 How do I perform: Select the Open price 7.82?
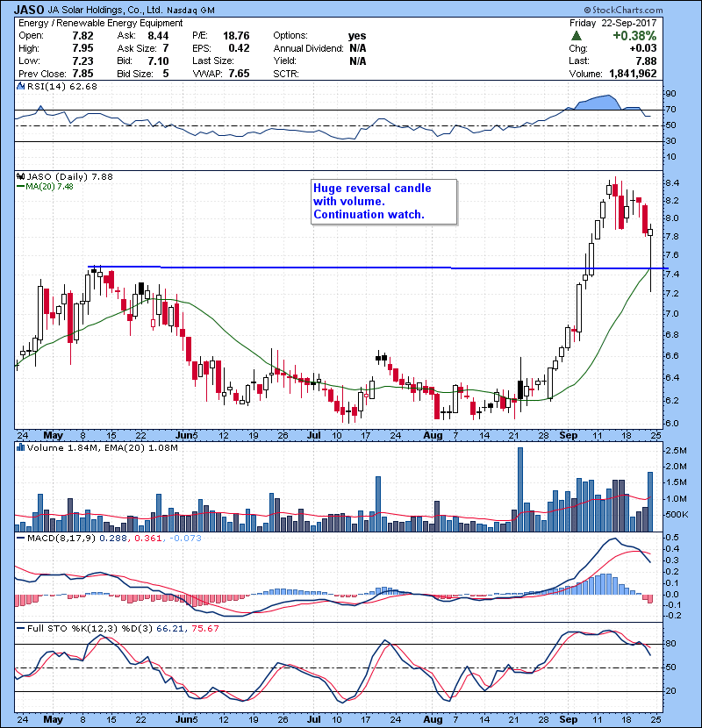pyautogui.click(x=82, y=36)
